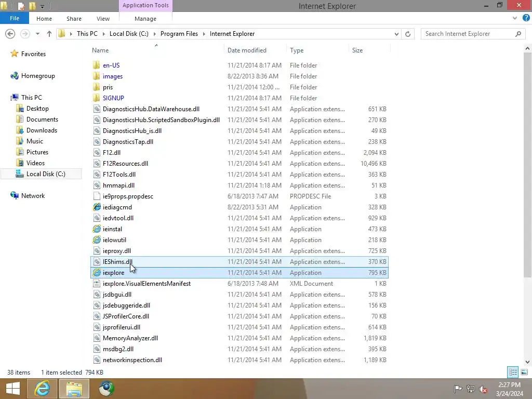Select Network in navigation pane

(33, 196)
